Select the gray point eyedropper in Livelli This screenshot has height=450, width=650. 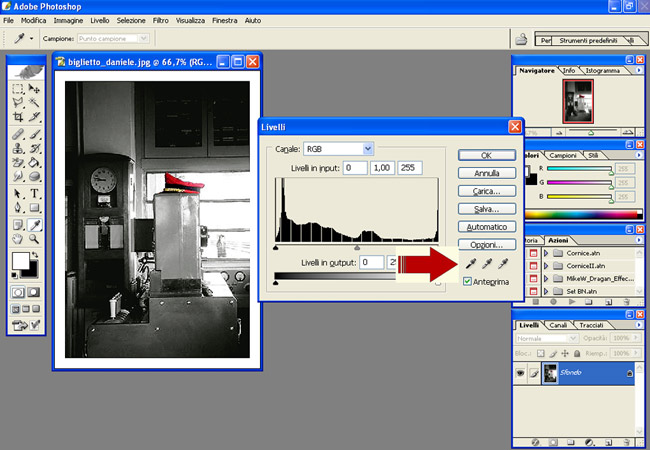[488, 263]
